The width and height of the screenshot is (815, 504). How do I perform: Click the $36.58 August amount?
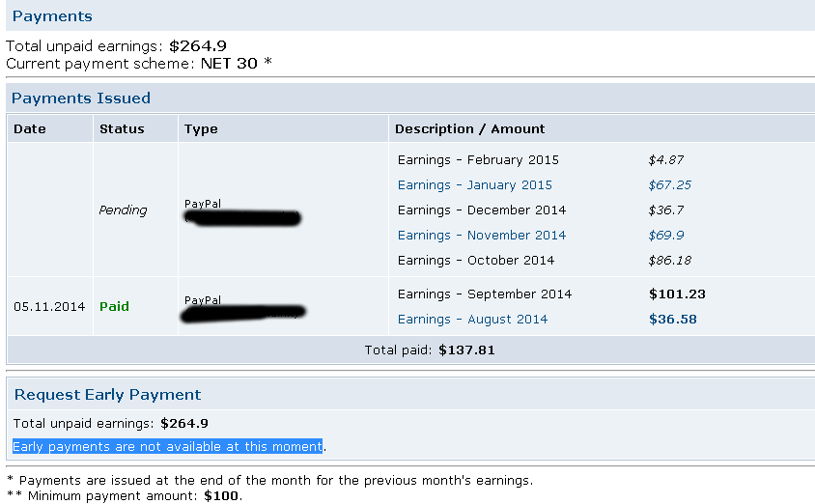[x=672, y=320]
